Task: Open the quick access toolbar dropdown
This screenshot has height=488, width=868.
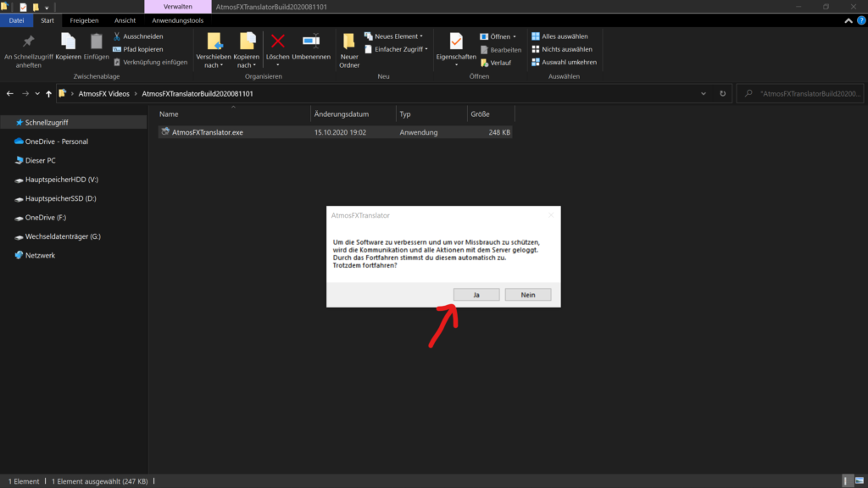Action: 47,7
